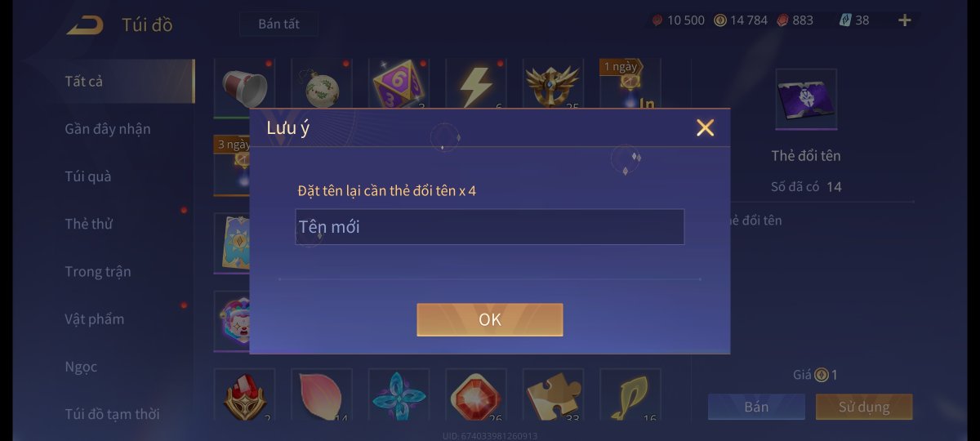Select the red gem item
980x441 pixels.
click(x=475, y=395)
